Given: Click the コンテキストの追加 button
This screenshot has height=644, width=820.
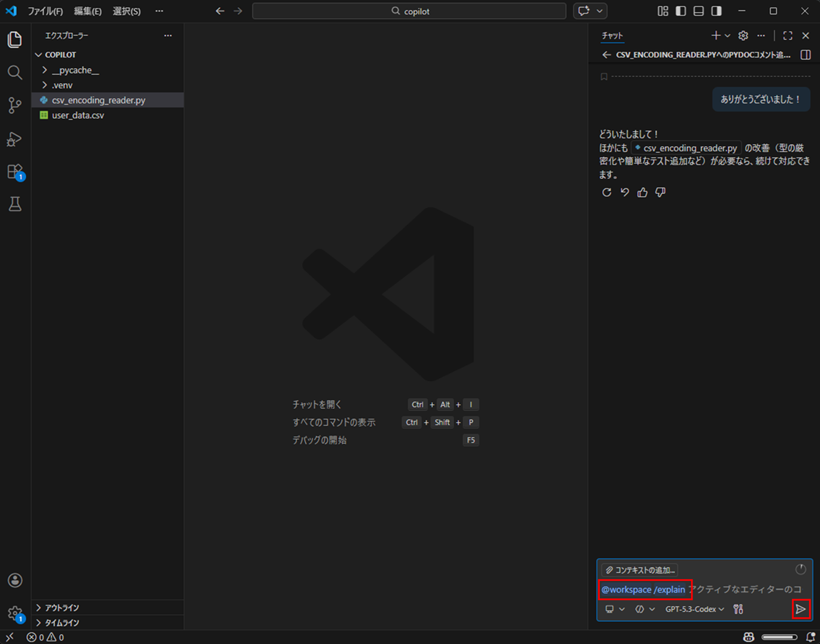Looking at the screenshot, I should [x=640, y=569].
